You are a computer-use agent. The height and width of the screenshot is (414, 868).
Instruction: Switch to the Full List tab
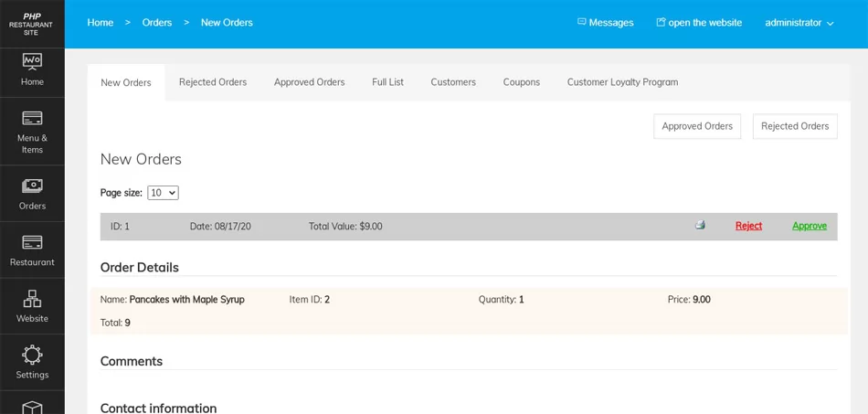point(387,82)
